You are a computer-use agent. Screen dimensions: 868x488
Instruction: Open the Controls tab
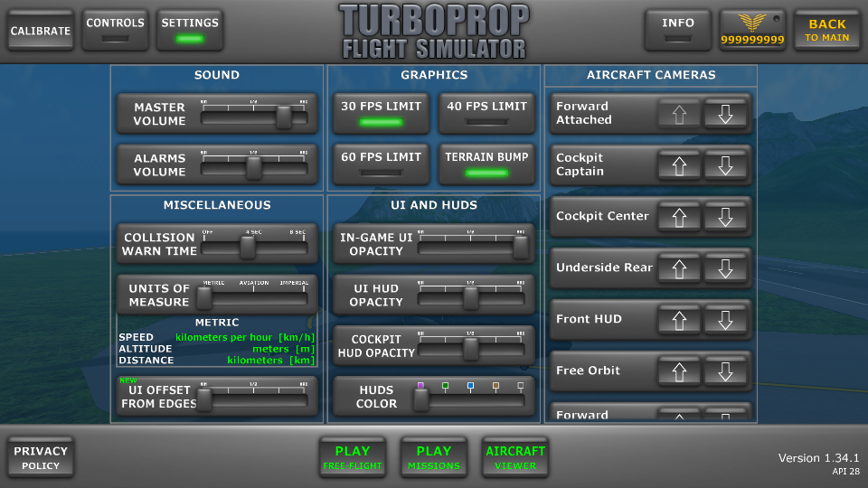click(x=115, y=30)
